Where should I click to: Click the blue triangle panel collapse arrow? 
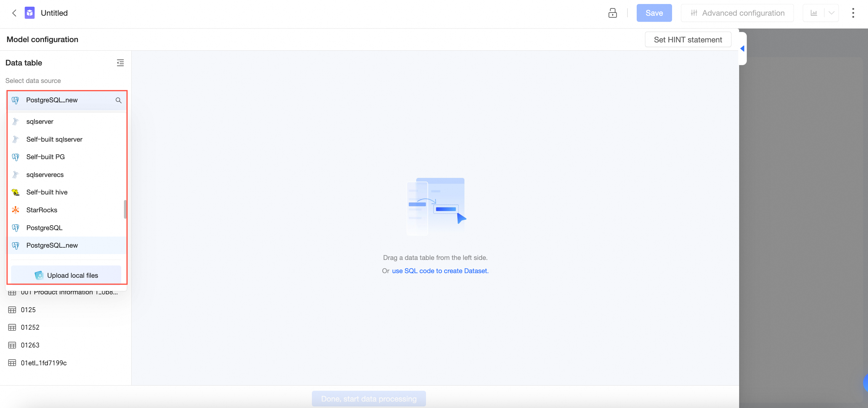742,49
